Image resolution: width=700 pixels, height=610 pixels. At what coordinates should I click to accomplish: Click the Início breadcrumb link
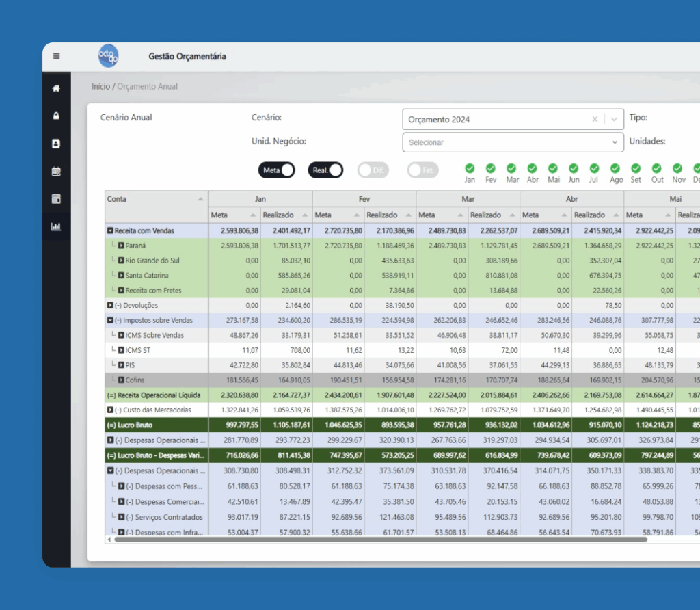tap(100, 87)
